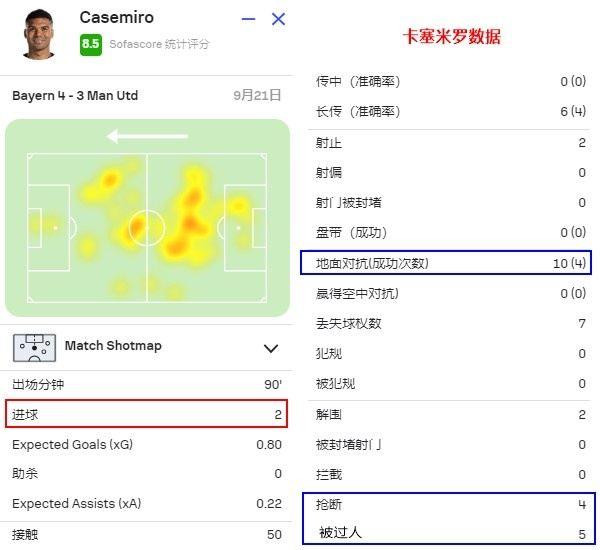The height and width of the screenshot is (550, 600).
Task: Click Casemiro's player portrait photo
Action: click(x=39, y=34)
